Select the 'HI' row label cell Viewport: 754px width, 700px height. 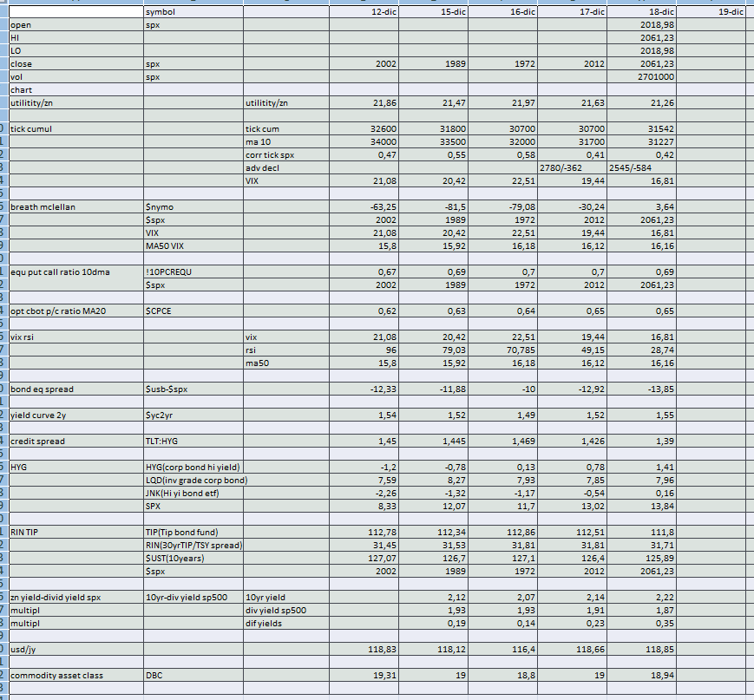76,38
